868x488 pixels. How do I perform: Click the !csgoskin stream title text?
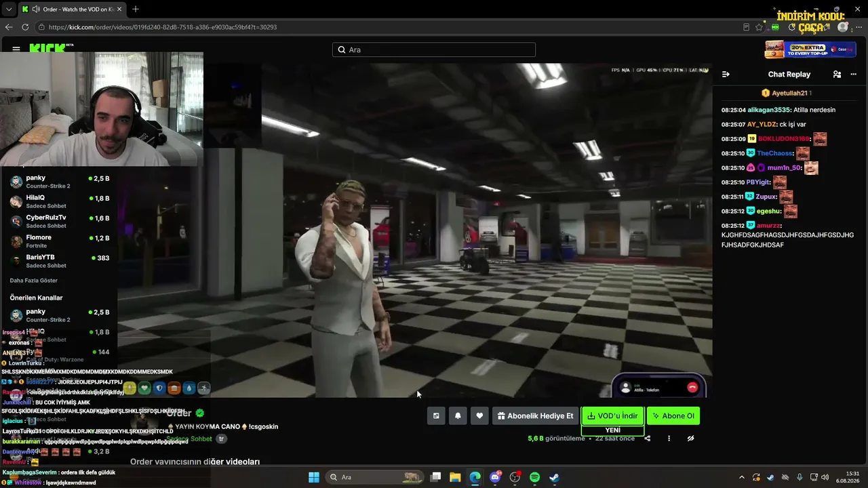point(263,426)
